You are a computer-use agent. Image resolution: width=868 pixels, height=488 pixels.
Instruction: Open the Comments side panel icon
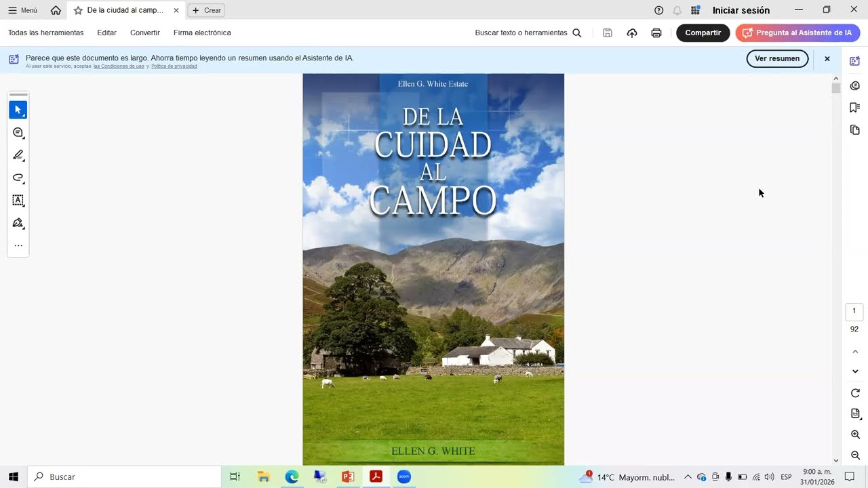(x=854, y=85)
